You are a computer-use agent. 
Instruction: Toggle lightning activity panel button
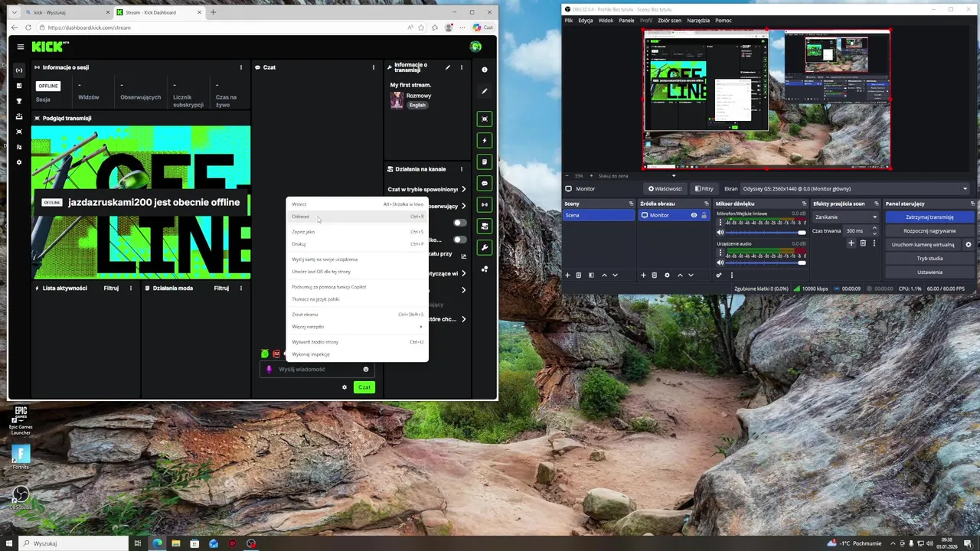click(484, 141)
